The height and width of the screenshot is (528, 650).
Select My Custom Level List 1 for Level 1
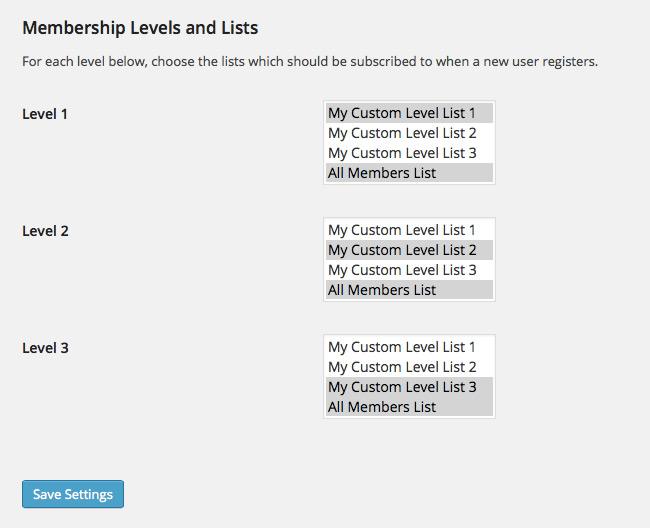[x=409, y=113]
